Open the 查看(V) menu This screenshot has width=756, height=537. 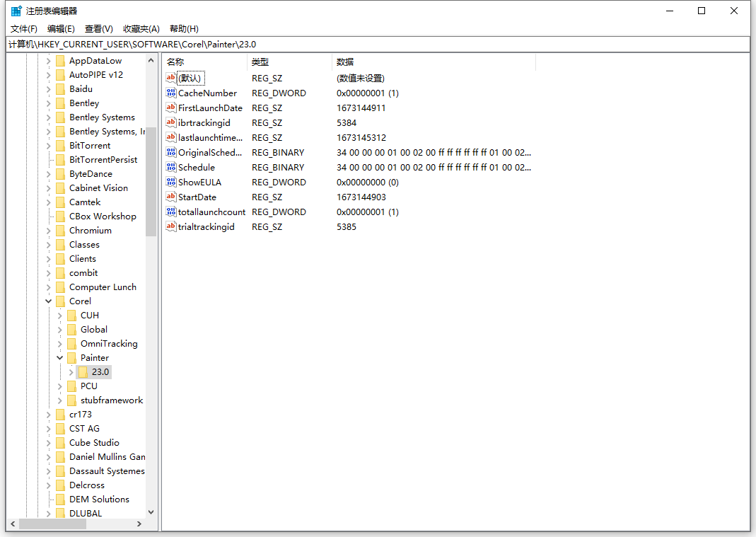pos(99,29)
